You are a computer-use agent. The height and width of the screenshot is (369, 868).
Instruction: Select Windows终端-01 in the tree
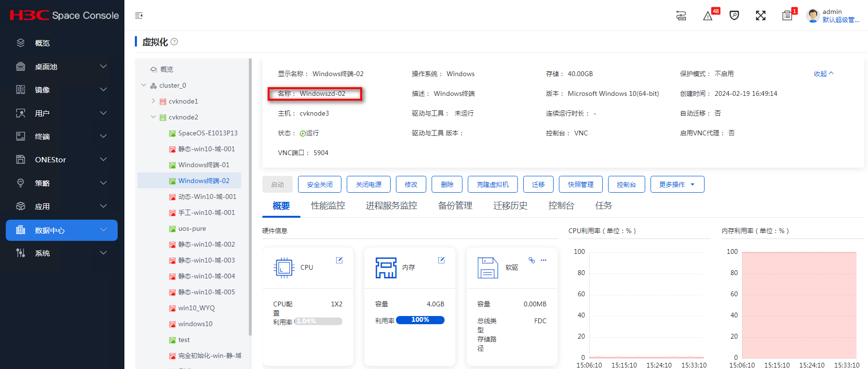[203, 165]
